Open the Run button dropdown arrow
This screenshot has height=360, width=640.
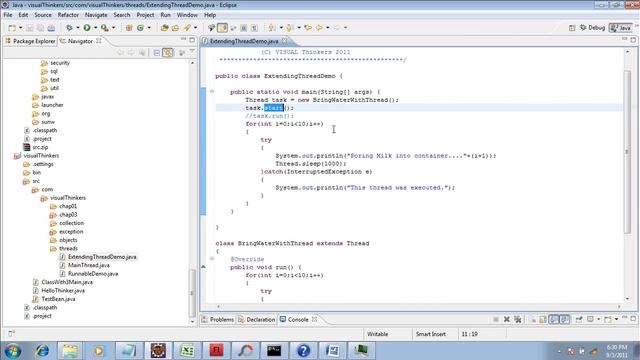pyautogui.click(x=96, y=28)
